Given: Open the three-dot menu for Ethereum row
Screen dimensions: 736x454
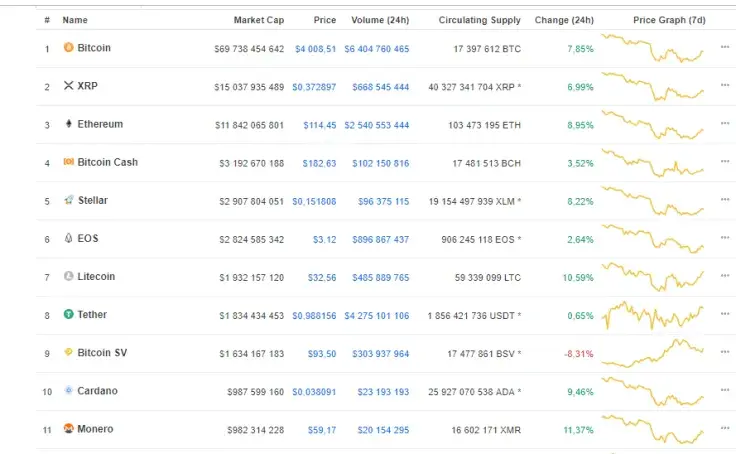Looking at the screenshot, I should (x=725, y=124).
